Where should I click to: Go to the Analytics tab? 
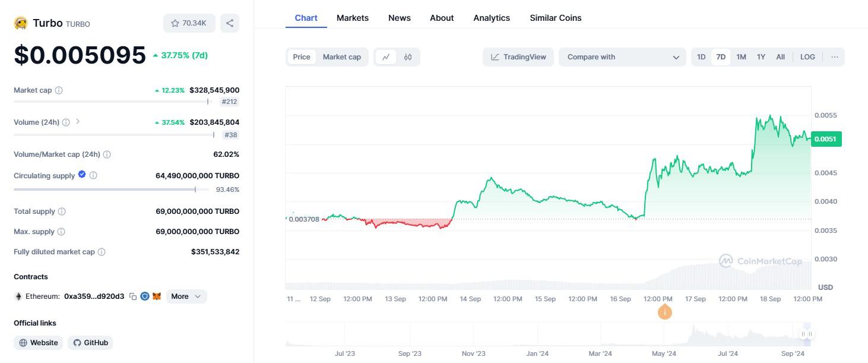(492, 18)
